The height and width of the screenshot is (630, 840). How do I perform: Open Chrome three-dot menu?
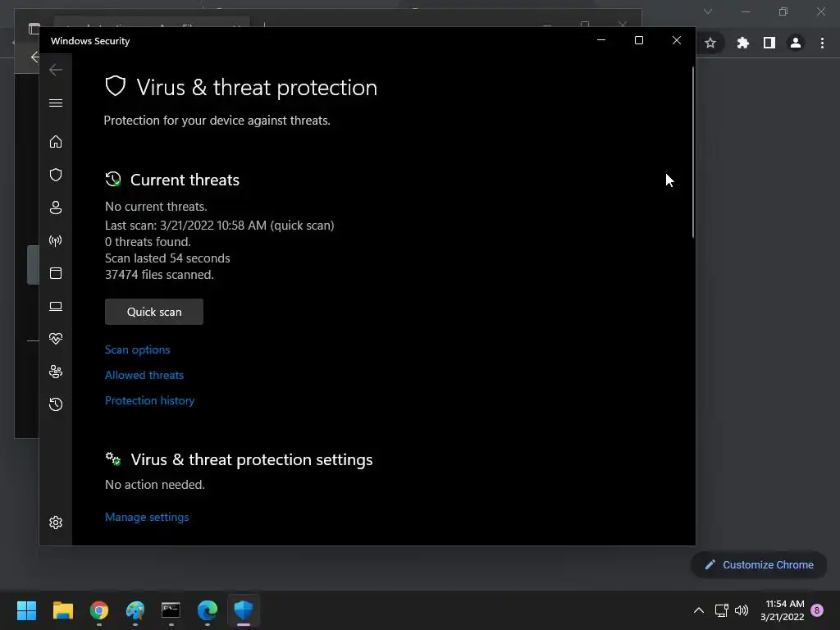822,43
